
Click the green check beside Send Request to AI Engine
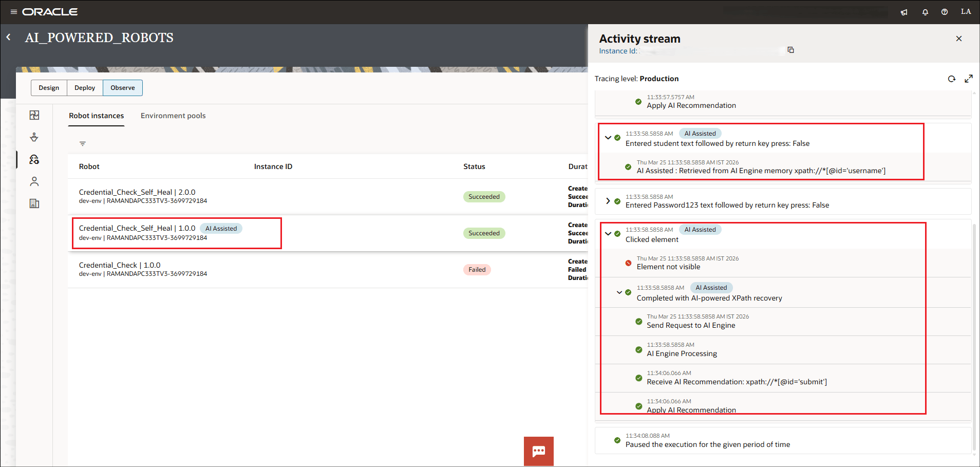click(638, 322)
